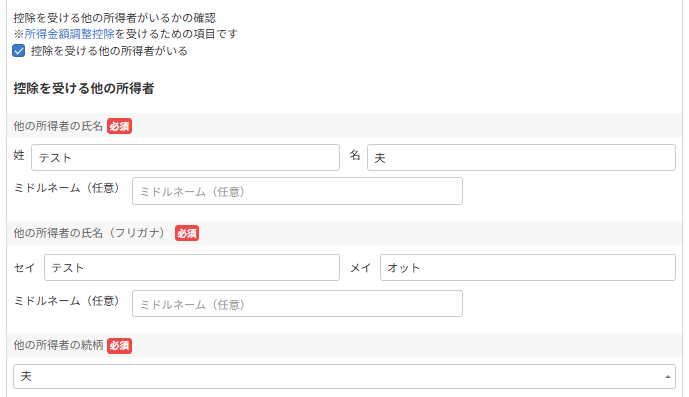689x397 pixels.
Task: Click the 姓 label
Action: pyautogui.click(x=19, y=155)
